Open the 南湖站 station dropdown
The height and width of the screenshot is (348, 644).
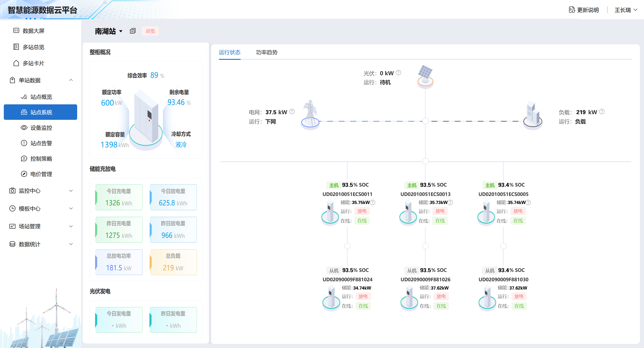click(109, 31)
